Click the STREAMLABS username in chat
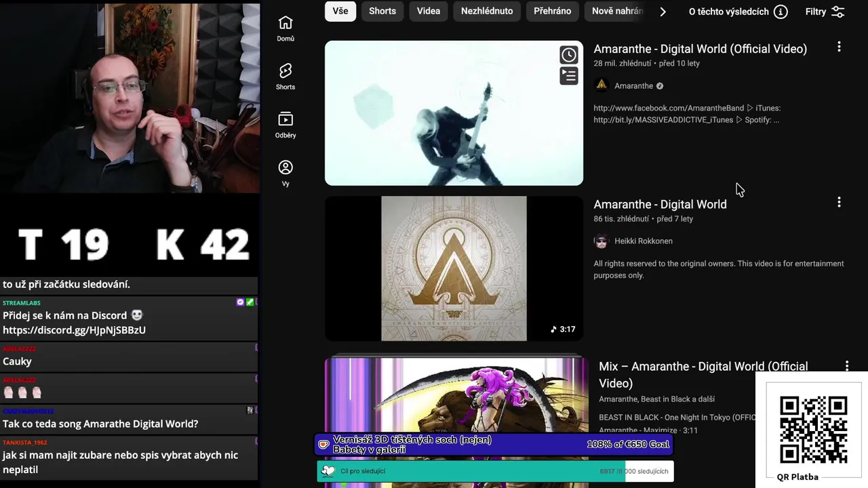The height and width of the screenshot is (488, 868). [22, 303]
